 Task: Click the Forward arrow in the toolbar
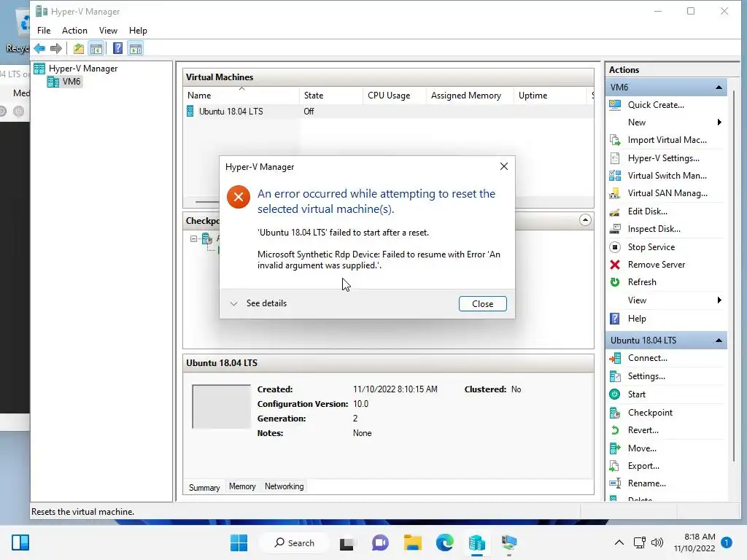(56, 48)
